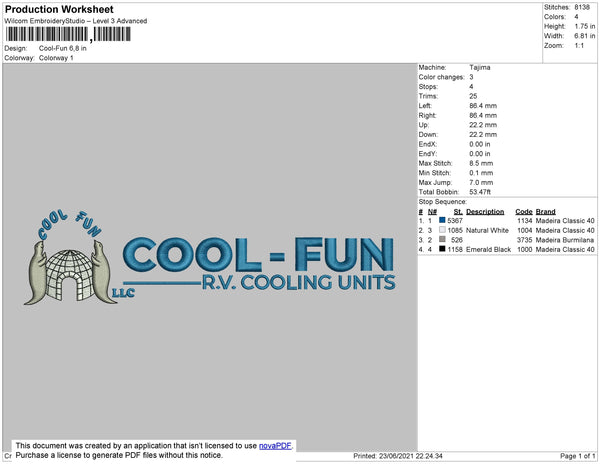
Task: Click thread code 3735 in stop sequence
Action: click(x=525, y=240)
